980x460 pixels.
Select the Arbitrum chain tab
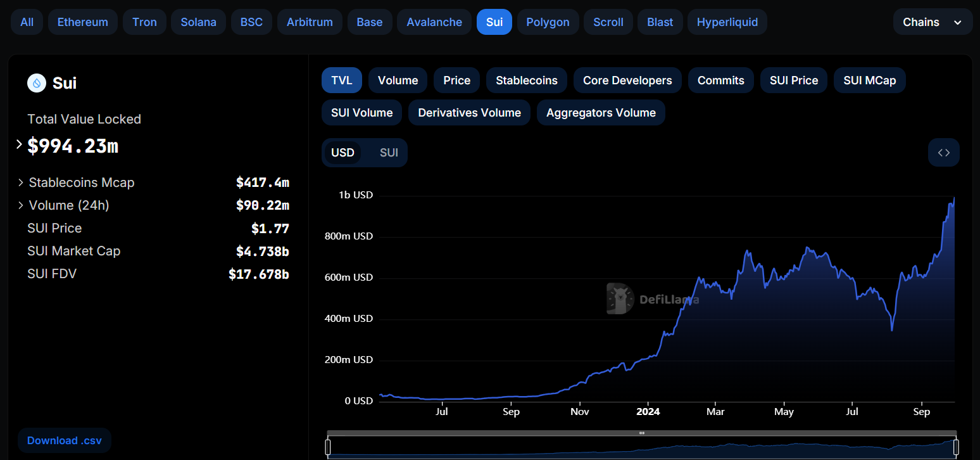(310, 22)
